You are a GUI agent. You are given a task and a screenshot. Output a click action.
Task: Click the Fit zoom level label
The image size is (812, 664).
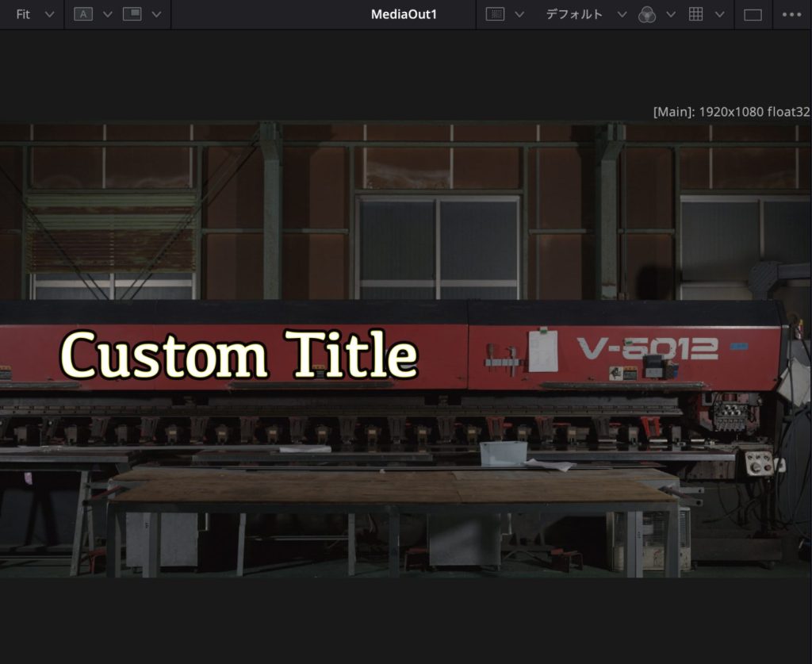tap(23, 14)
